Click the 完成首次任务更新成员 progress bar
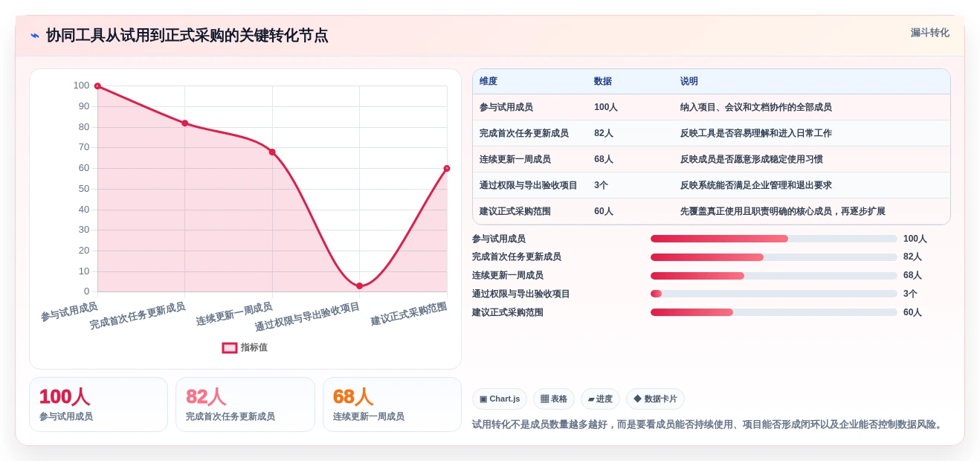Viewport: 980px width, 461px height. [774, 257]
